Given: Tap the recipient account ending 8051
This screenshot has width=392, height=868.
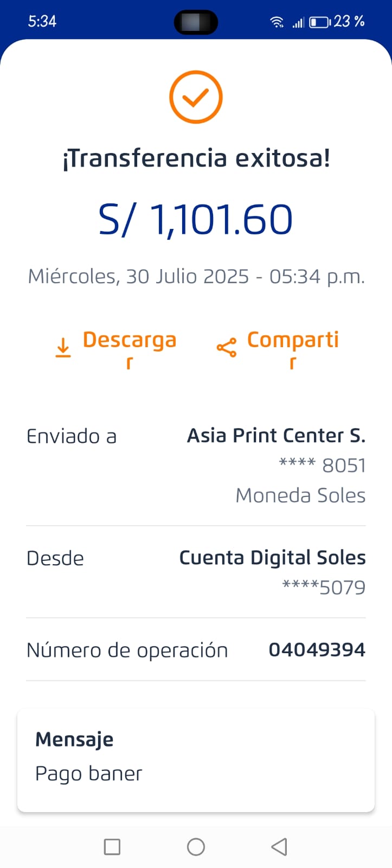Looking at the screenshot, I should point(322,465).
